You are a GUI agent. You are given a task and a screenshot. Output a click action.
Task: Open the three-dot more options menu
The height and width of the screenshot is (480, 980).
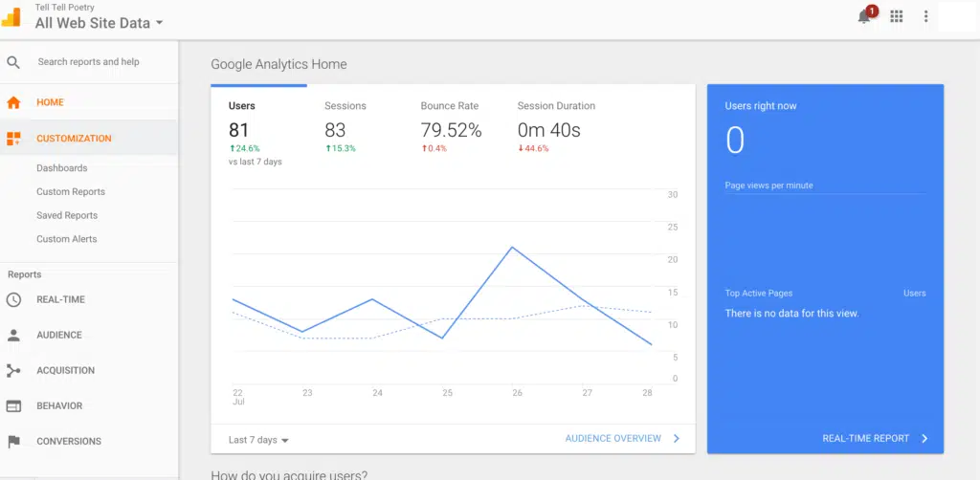[925, 16]
